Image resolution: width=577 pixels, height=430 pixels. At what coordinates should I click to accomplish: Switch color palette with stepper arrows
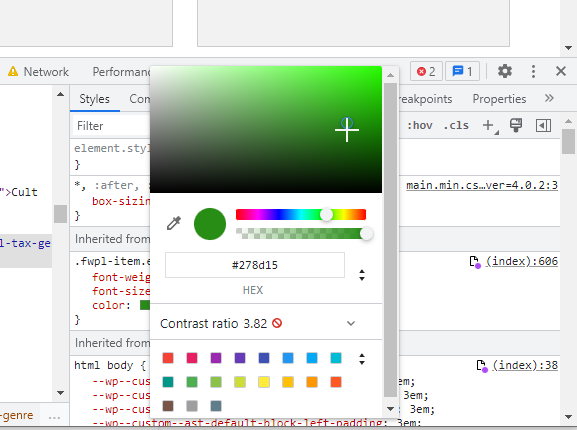362,359
